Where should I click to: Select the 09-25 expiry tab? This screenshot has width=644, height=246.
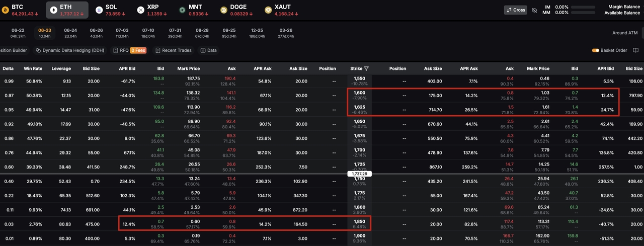click(x=229, y=33)
